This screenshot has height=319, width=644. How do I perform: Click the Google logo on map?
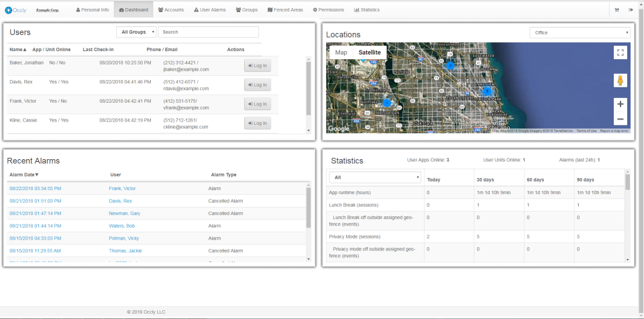(x=338, y=129)
